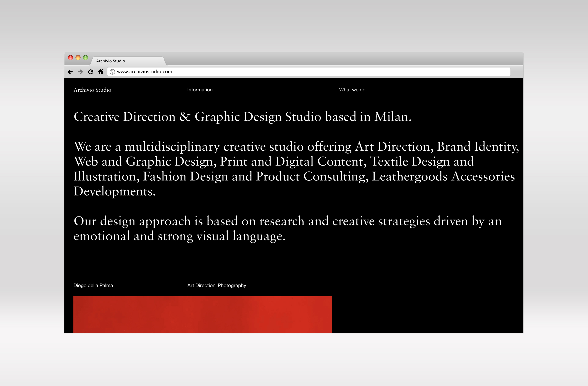The height and width of the screenshot is (386, 588).
Task: Click the Art Direction, Photography label
Action: (x=217, y=285)
